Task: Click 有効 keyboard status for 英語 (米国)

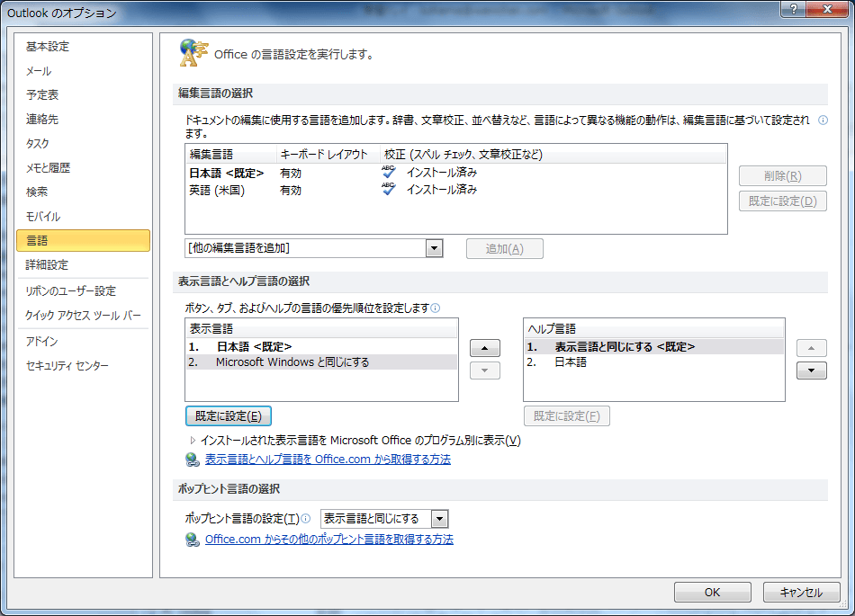Action: point(291,191)
